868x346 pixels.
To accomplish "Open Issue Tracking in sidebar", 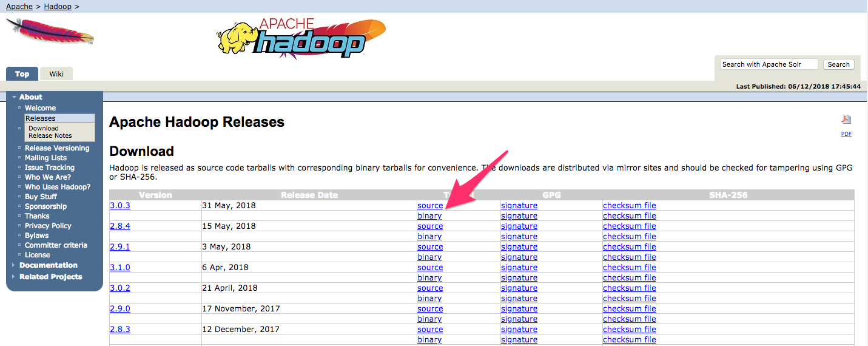I will 50,168.
